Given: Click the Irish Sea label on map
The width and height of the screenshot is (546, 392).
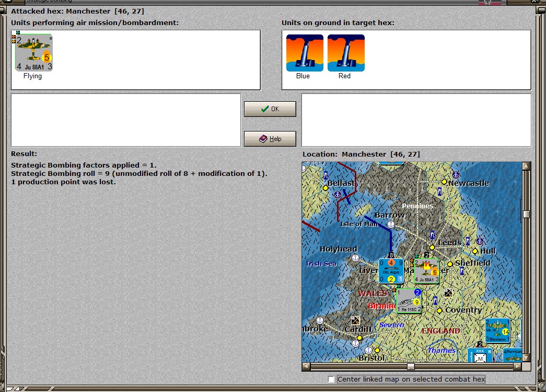Looking at the screenshot, I should (321, 264).
